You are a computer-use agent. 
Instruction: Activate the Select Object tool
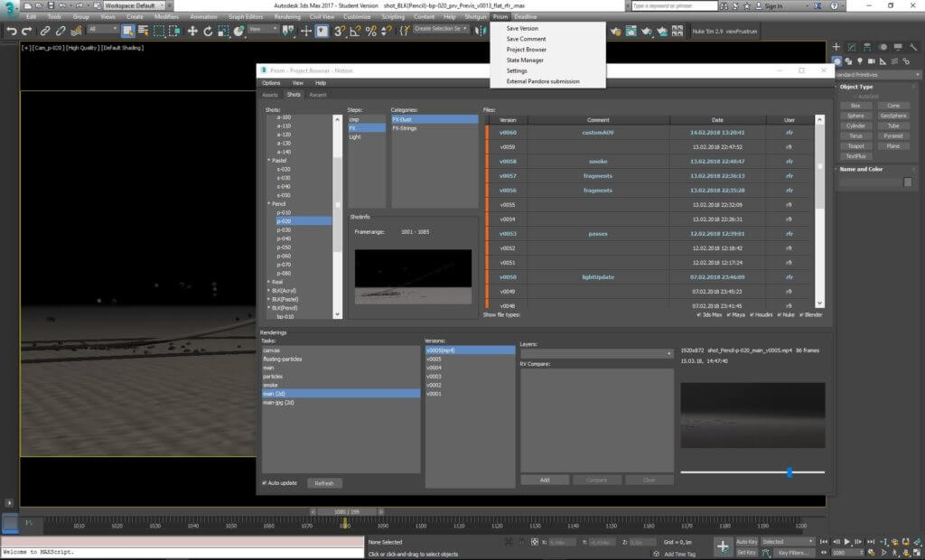127,31
